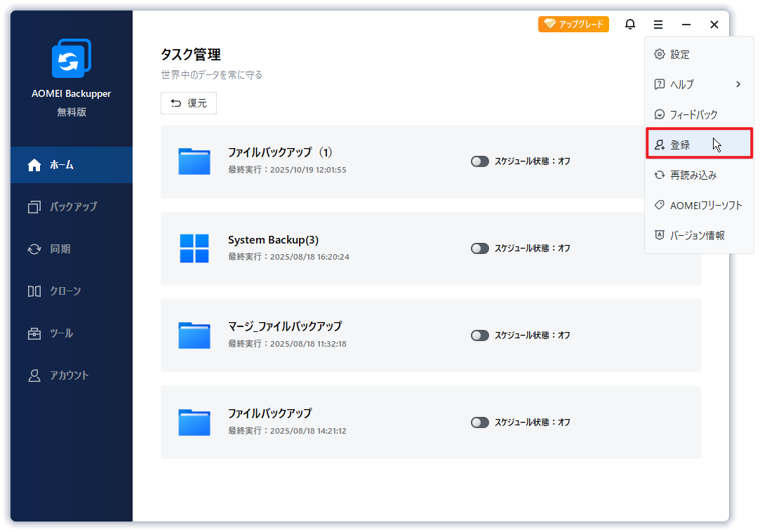Click the 登録 person-plus icon

tap(659, 145)
